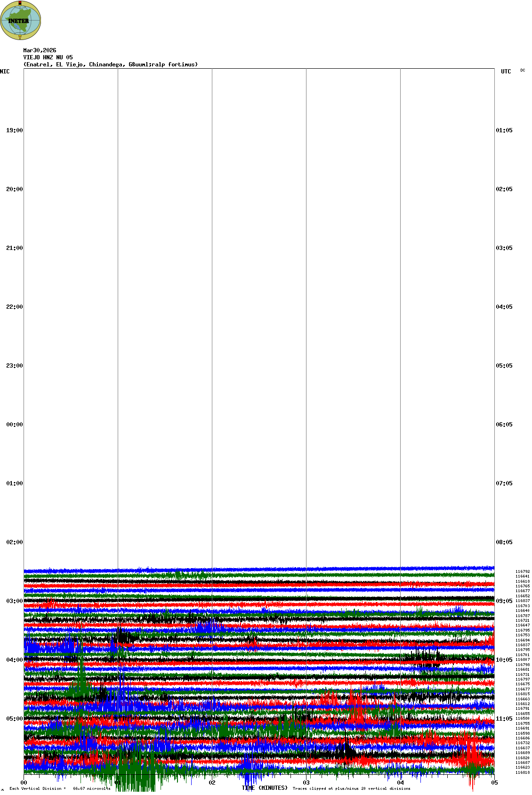The width and height of the screenshot is (532, 795).
Task: Click the UTC time zone header
Action: click(506, 72)
